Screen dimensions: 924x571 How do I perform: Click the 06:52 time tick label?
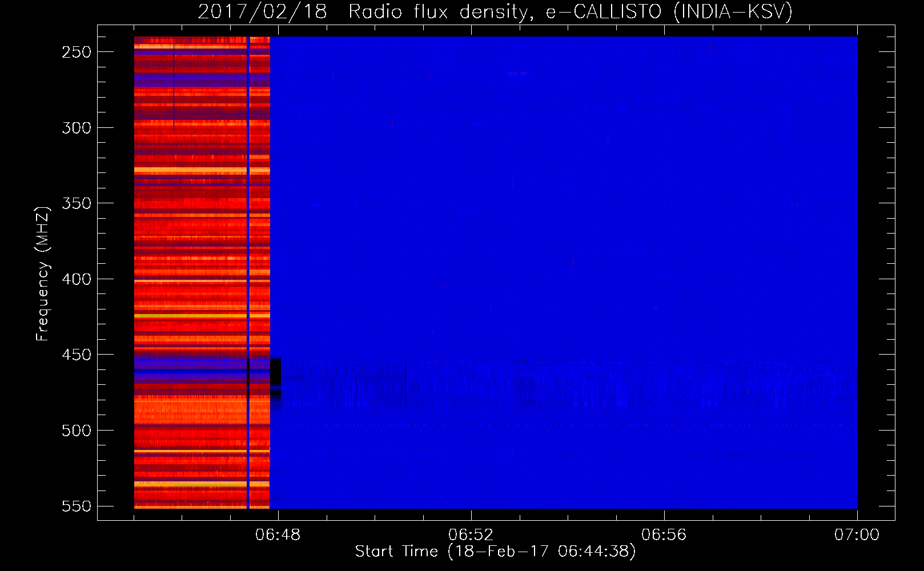coord(471,535)
